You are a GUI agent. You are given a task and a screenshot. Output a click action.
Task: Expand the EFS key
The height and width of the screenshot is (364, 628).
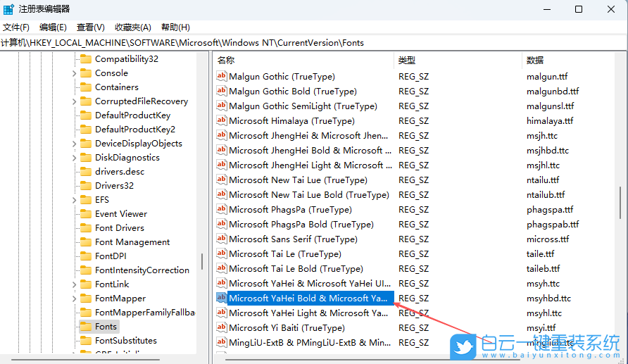74,200
